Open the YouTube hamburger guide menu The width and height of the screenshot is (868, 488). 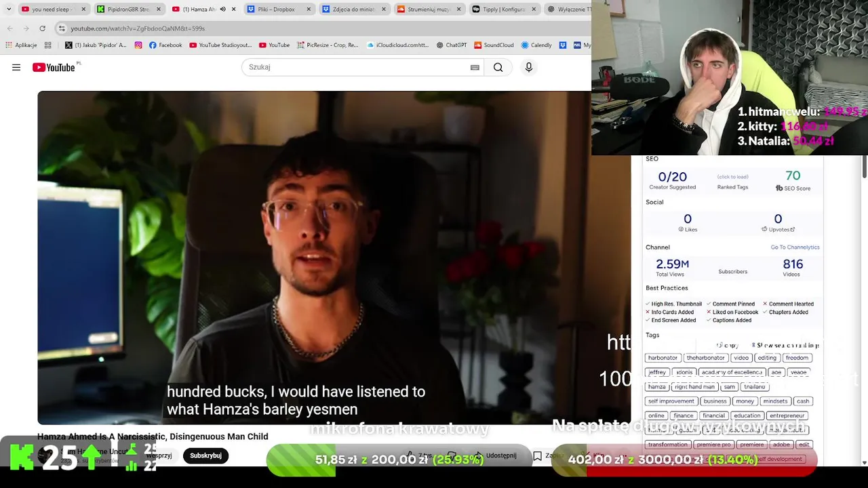pos(16,67)
